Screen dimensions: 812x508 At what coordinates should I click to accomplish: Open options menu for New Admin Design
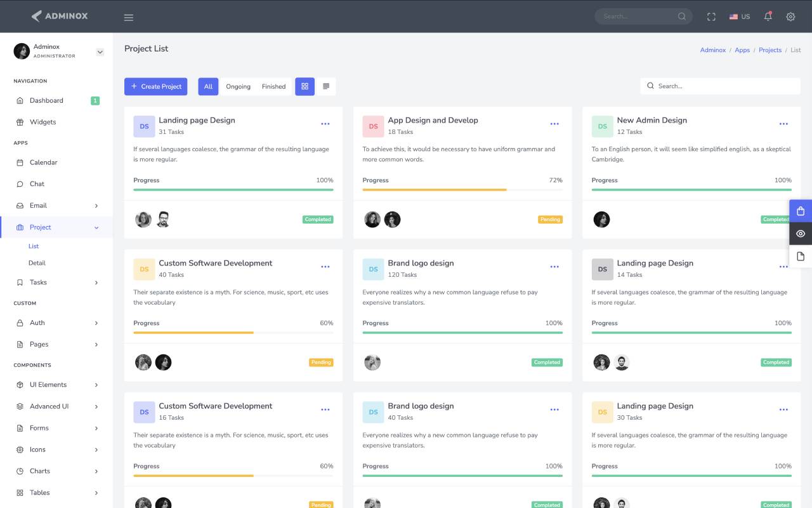[783, 124]
